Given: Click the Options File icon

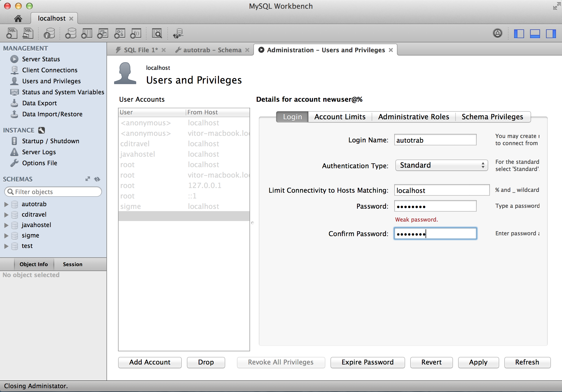Looking at the screenshot, I should pos(14,162).
